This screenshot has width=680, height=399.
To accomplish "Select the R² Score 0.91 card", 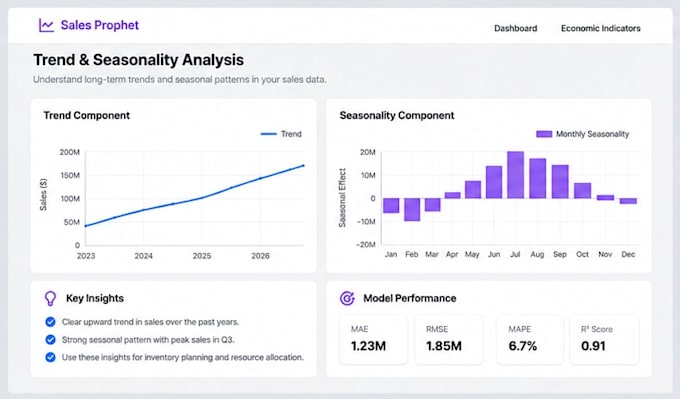I will 605,340.
